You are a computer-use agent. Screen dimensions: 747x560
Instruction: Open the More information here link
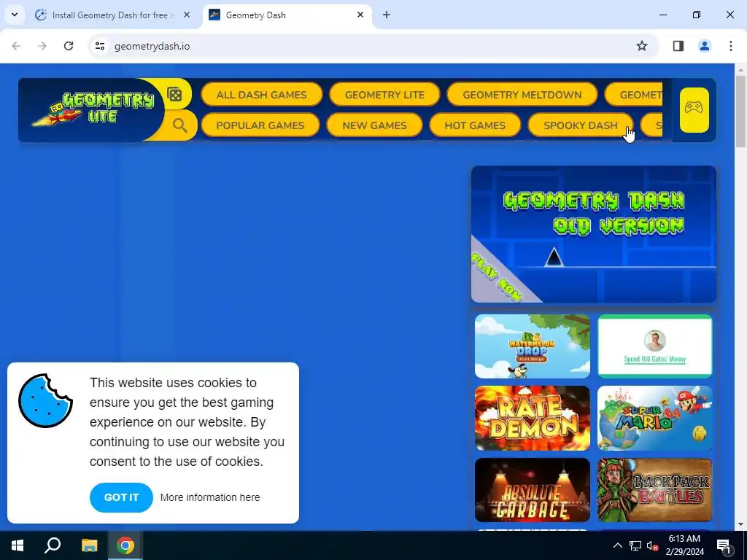click(x=210, y=497)
